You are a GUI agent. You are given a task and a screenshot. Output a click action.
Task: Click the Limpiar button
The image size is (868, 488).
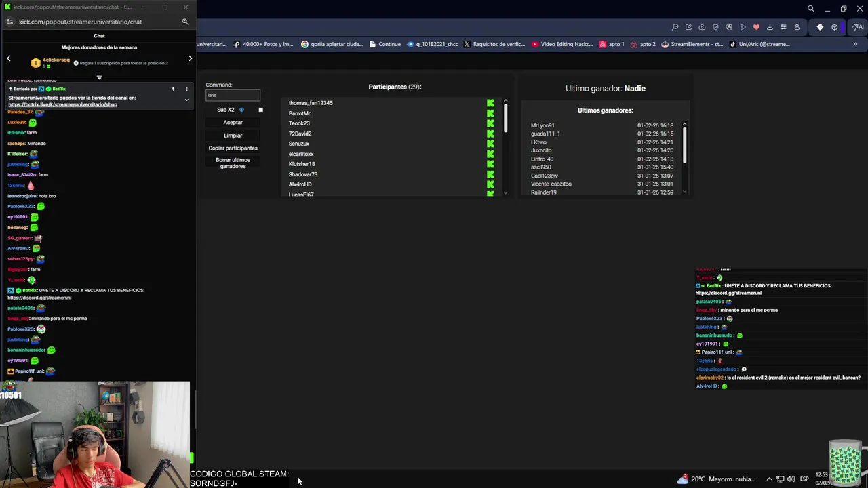(233, 136)
